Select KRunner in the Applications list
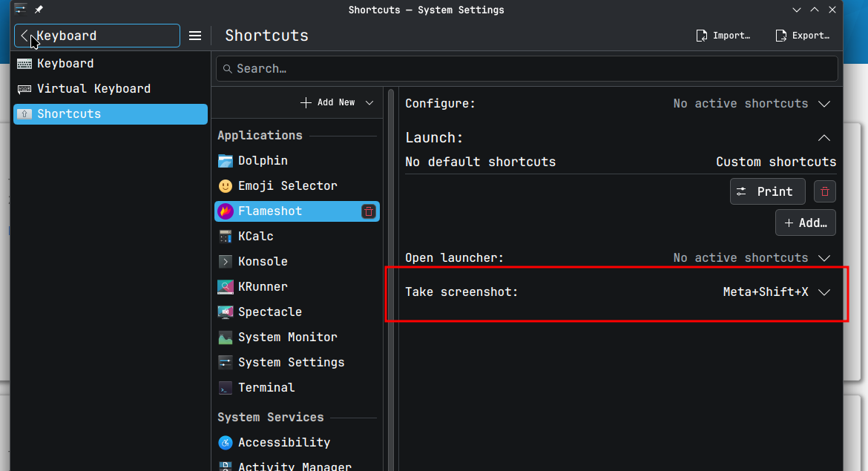Screen dimensions: 868x471 click(x=297, y=287)
